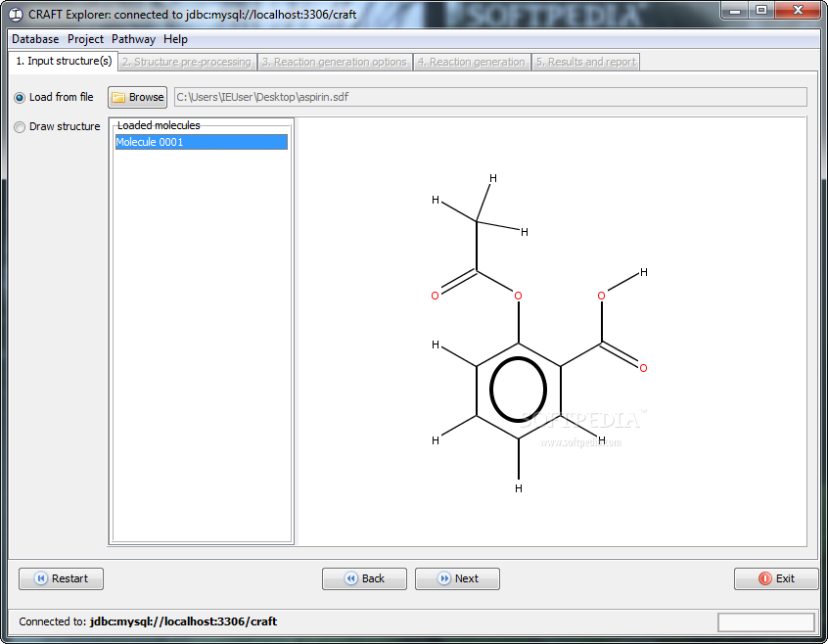Minimize the CRAFT Explorer window
Image resolution: width=828 pixels, height=644 pixels.
(735, 10)
